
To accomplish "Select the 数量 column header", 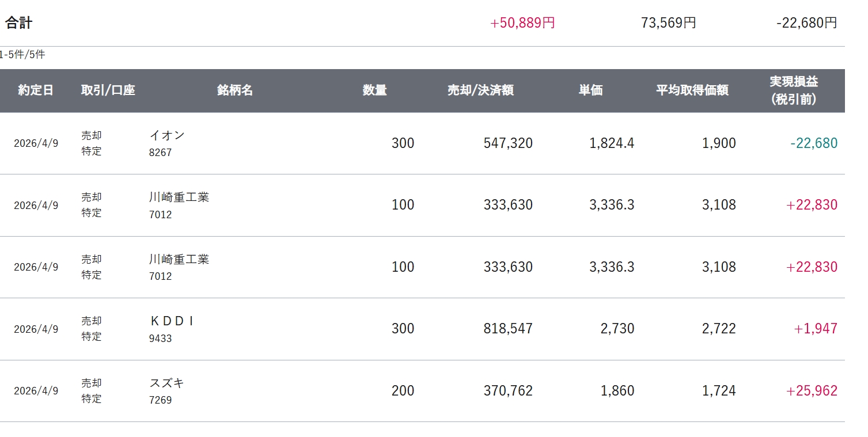I will [x=374, y=90].
